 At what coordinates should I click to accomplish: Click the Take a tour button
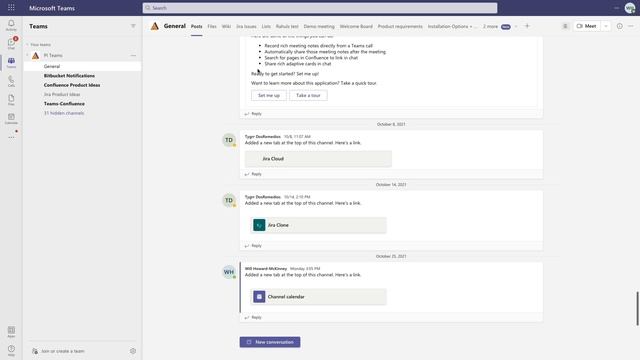[x=308, y=95]
